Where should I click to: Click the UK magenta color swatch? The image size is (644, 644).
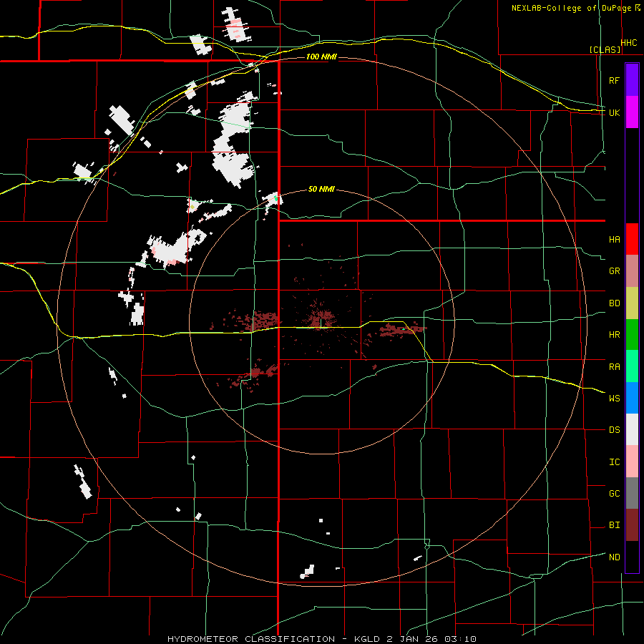632,112
